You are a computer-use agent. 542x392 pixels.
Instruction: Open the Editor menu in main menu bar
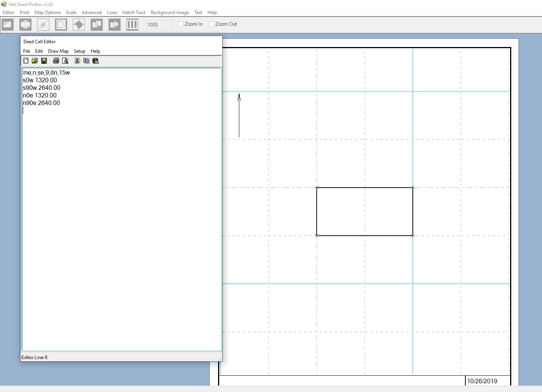pyautogui.click(x=9, y=13)
